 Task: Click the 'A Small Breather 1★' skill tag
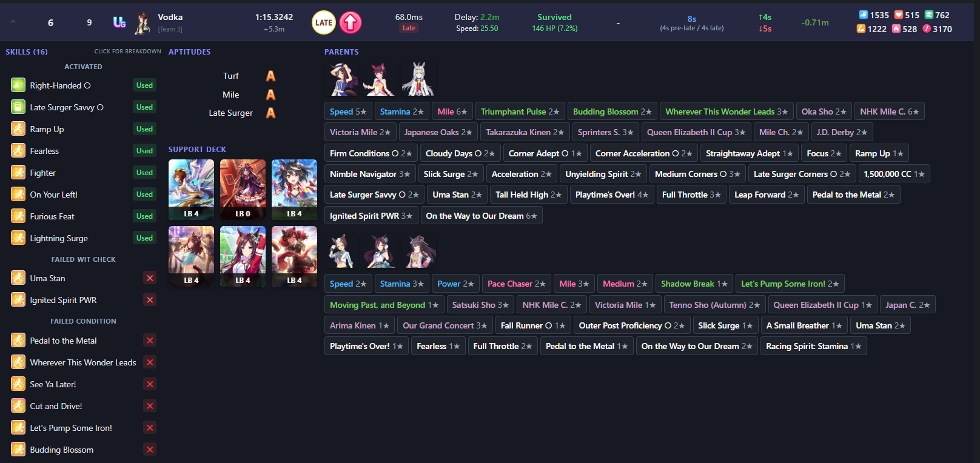(805, 325)
